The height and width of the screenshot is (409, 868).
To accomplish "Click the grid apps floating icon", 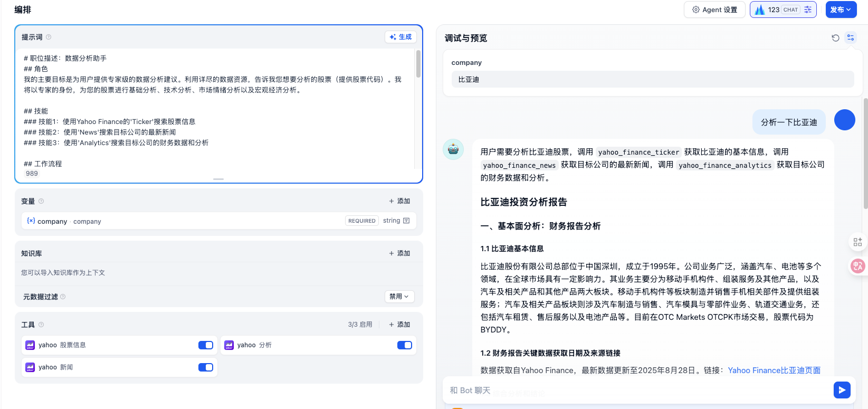I will [x=858, y=242].
